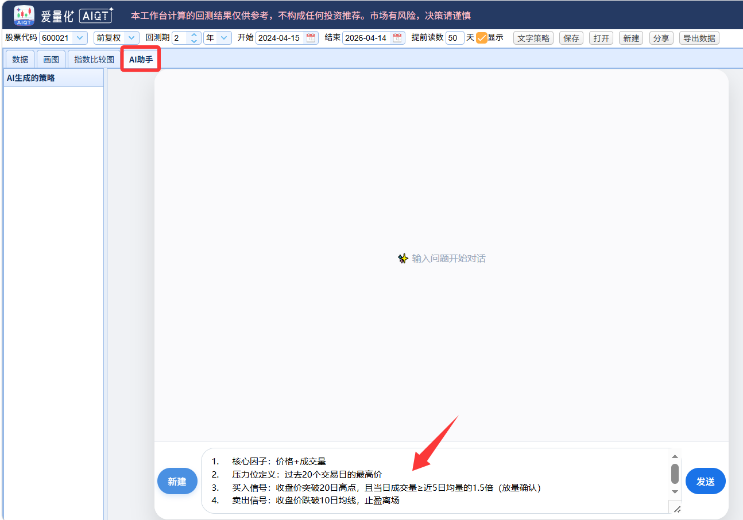Open the 前复权 adjustment dropdown
This screenshot has width=743, height=520.
point(131,38)
